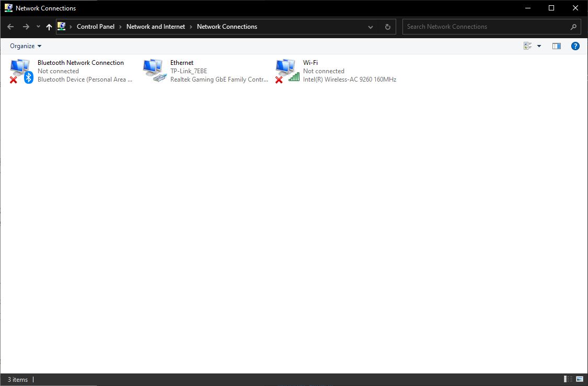Select the Bluetooth Network Connection adapter icon
588x386 pixels.
(21, 71)
